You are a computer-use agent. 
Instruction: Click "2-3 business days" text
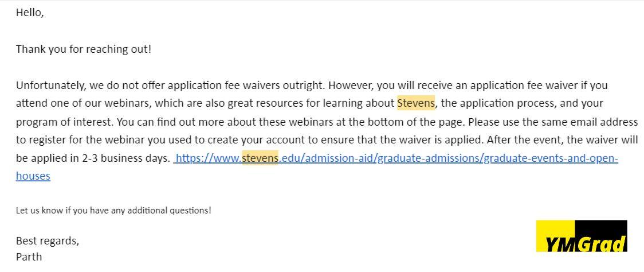click(125, 158)
